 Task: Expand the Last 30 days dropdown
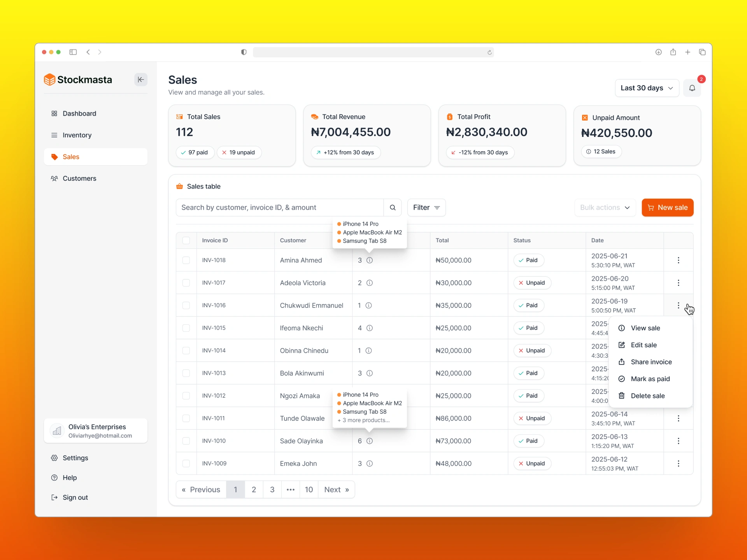point(647,88)
